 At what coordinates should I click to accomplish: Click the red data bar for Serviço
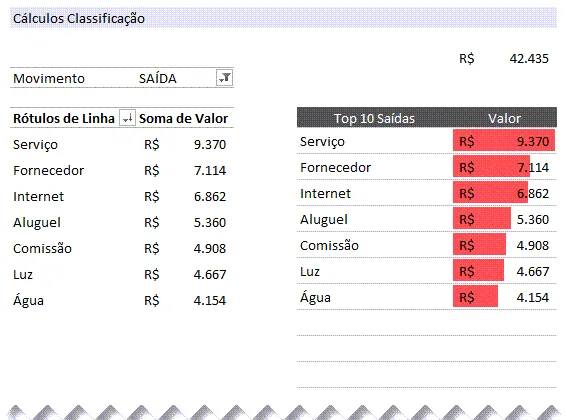tap(504, 140)
